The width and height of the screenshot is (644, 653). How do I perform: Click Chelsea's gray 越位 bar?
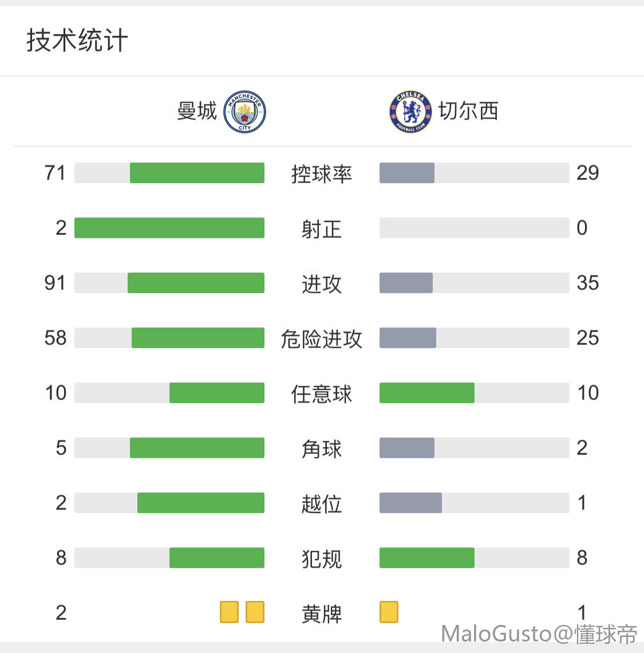click(x=410, y=503)
